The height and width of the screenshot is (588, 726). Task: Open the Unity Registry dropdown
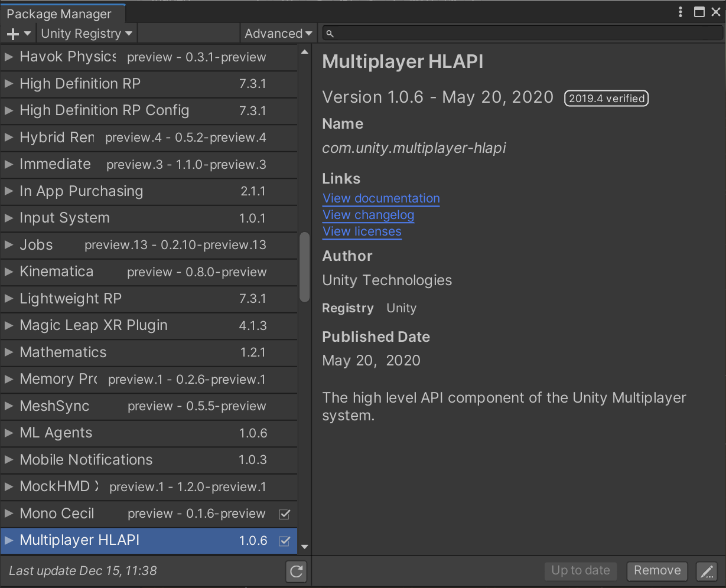pyautogui.click(x=87, y=34)
